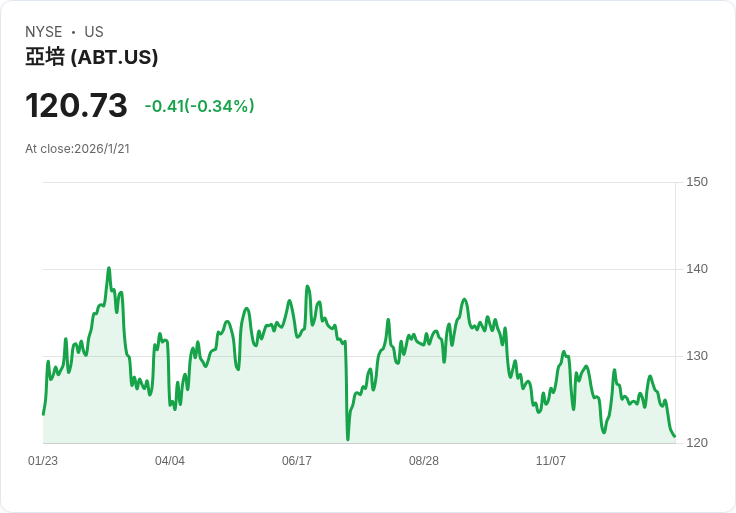Click the 140 y-axis label
The image size is (736, 513).
point(697,269)
